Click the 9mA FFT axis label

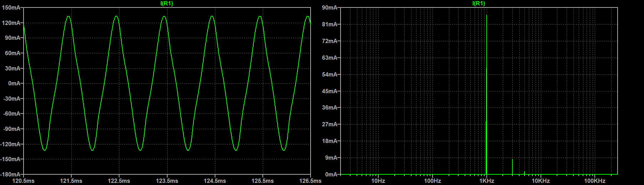pos(331,158)
